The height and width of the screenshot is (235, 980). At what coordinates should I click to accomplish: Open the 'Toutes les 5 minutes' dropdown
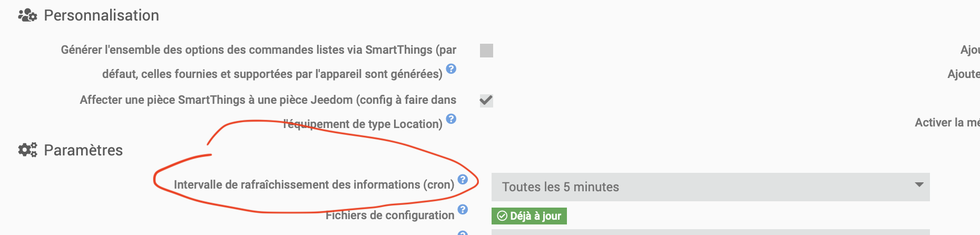pos(710,187)
